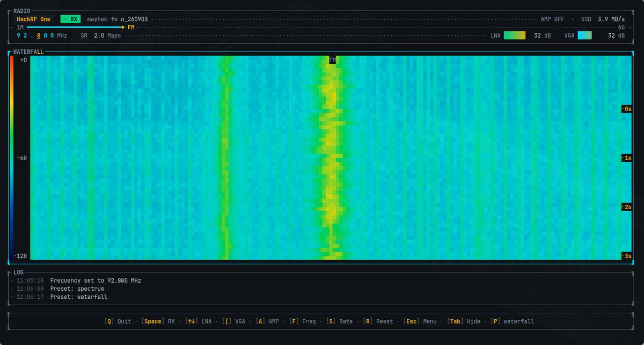
Task: Click log entry Preset: waterfall
Action: point(79,297)
